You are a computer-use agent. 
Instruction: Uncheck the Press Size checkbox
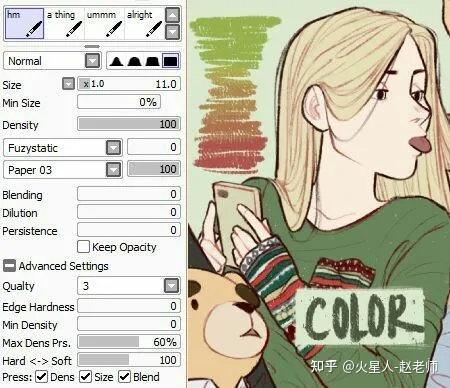coord(85,377)
